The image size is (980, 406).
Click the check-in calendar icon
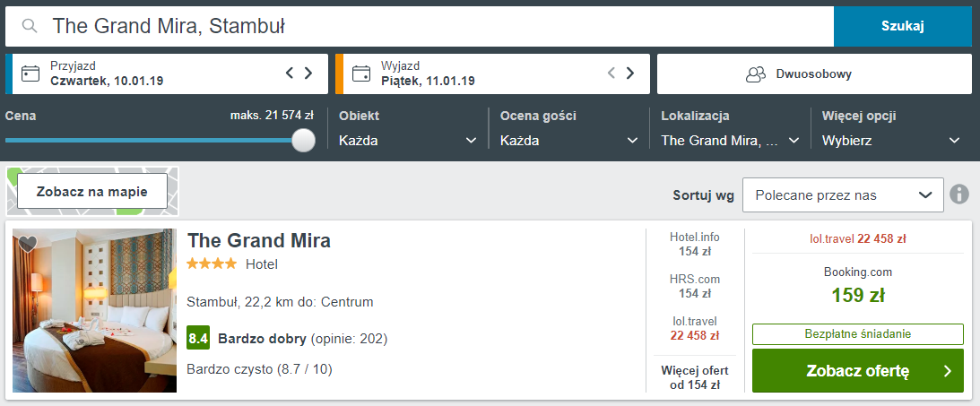[30, 73]
